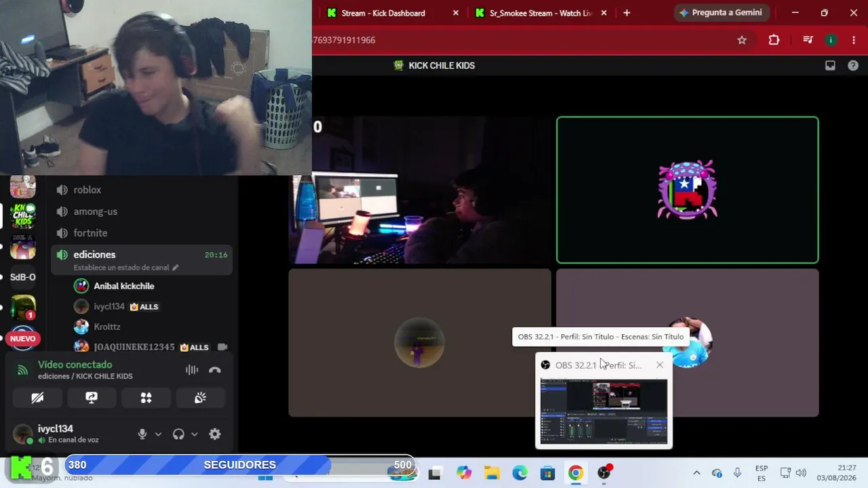Mute the microphone in Discord user panel
The image size is (868, 488).
point(142,434)
